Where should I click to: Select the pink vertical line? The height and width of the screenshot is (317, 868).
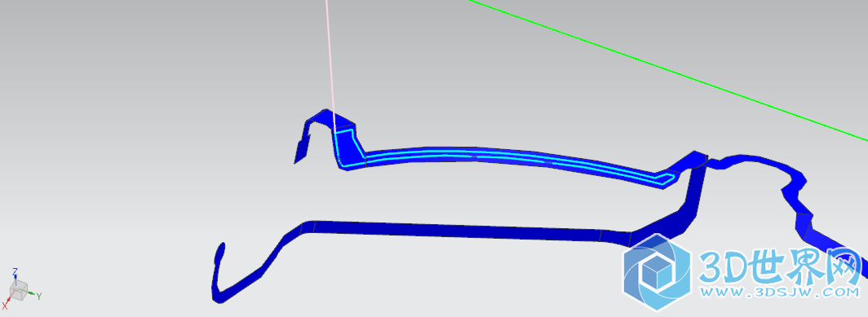(x=330, y=64)
